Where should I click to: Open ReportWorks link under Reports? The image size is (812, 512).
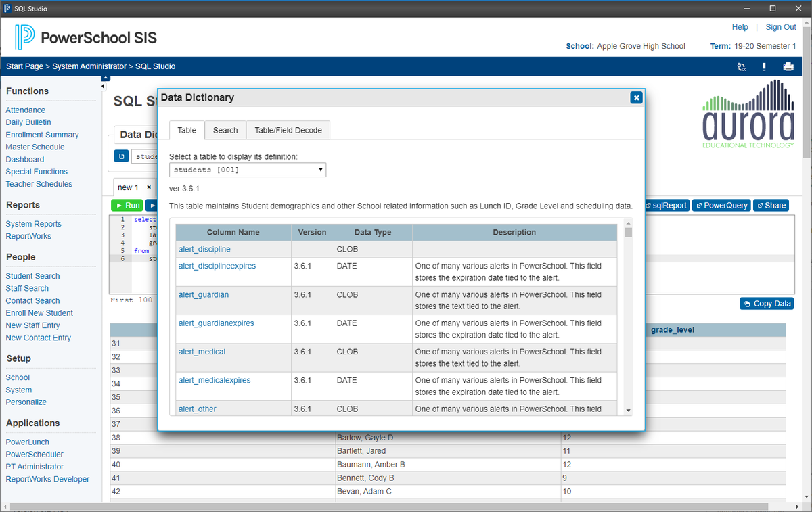(x=28, y=236)
